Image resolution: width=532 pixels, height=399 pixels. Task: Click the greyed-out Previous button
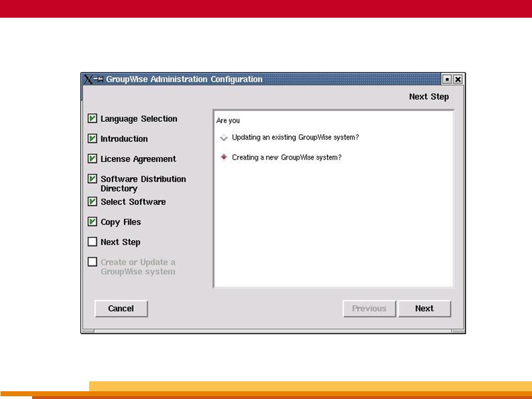(369, 309)
